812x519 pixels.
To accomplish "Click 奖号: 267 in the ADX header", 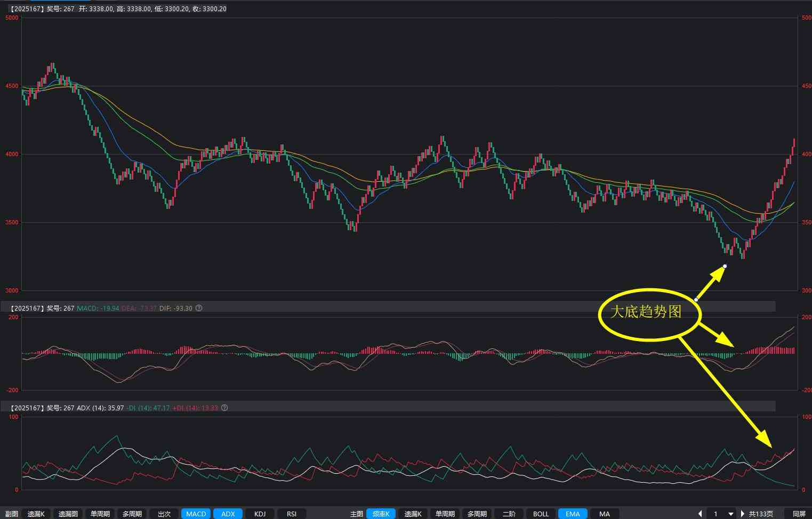I will coord(60,408).
